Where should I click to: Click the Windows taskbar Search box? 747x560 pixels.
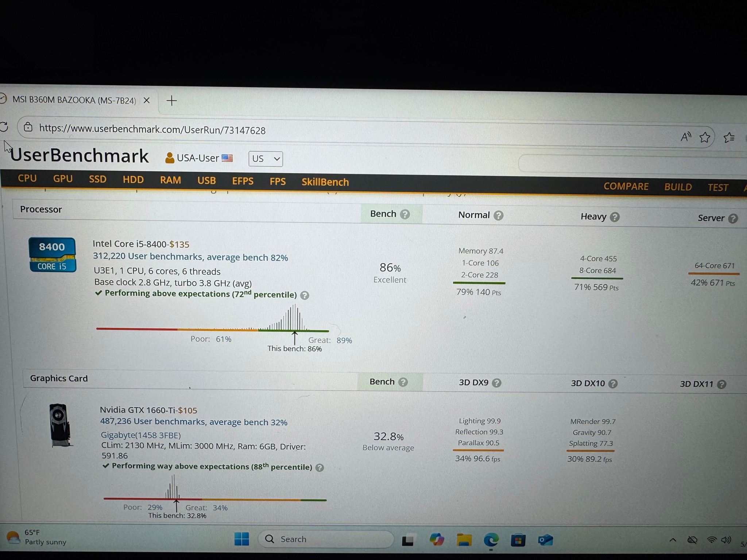click(x=326, y=539)
